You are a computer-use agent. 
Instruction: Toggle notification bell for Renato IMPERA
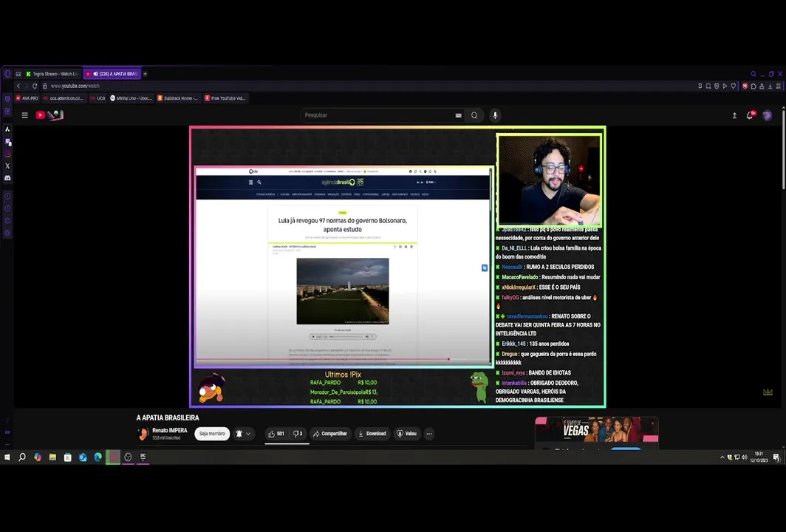pos(243,434)
